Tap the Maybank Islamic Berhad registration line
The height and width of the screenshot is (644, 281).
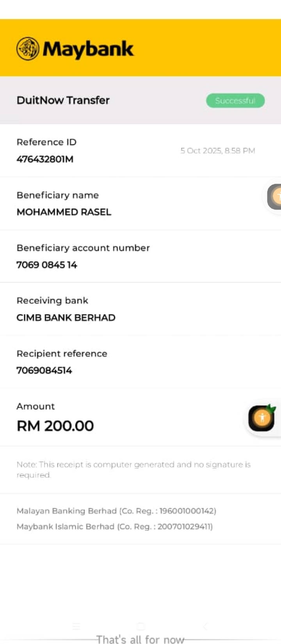[x=115, y=527]
